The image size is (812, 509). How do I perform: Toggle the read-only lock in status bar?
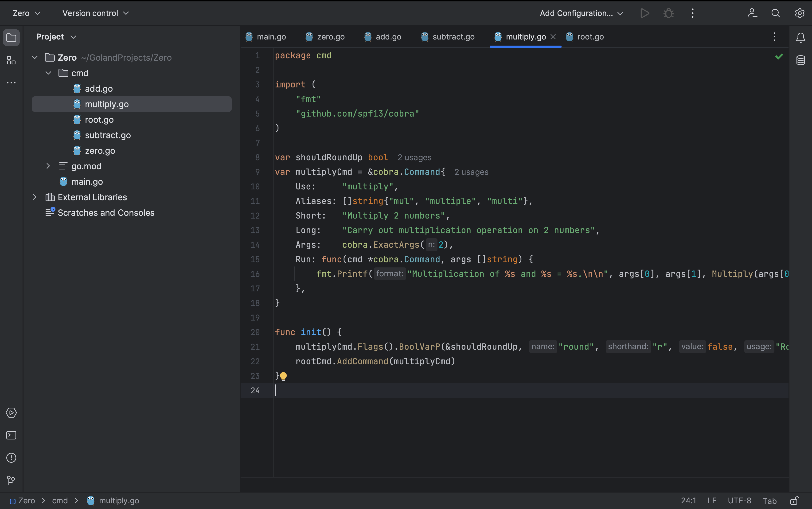pos(795,501)
